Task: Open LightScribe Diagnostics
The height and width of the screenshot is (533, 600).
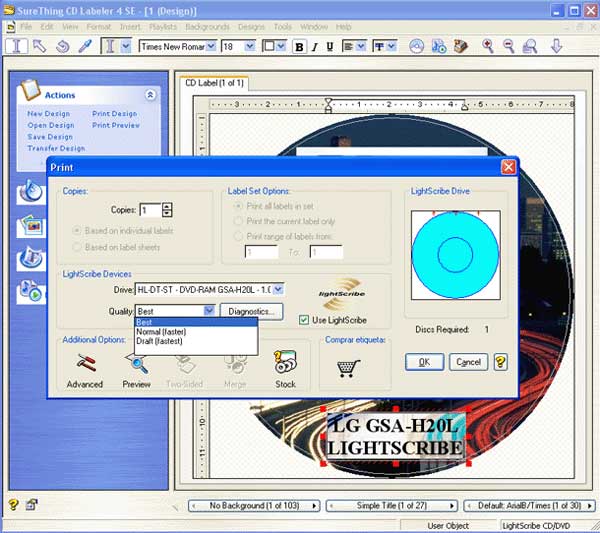Action: tap(251, 311)
